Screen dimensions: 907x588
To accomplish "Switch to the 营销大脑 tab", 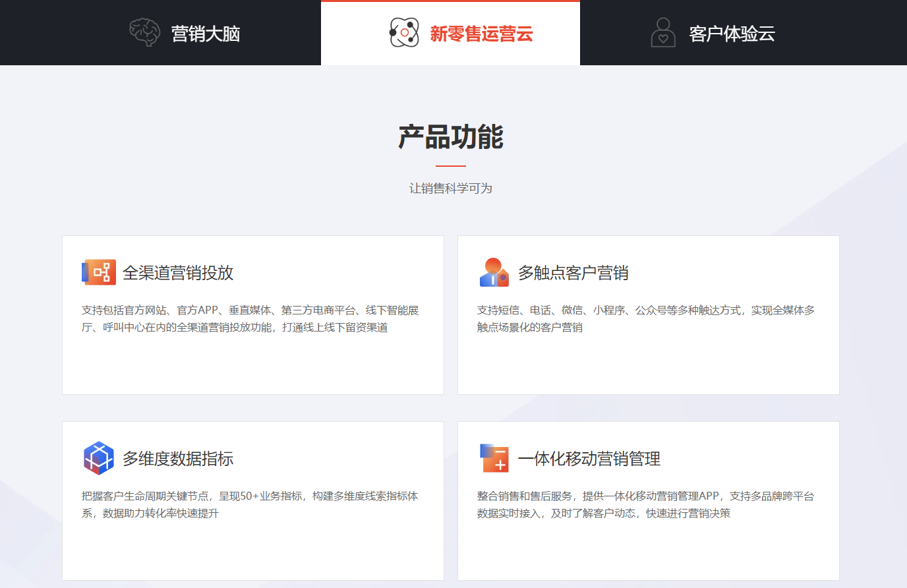I will [205, 34].
